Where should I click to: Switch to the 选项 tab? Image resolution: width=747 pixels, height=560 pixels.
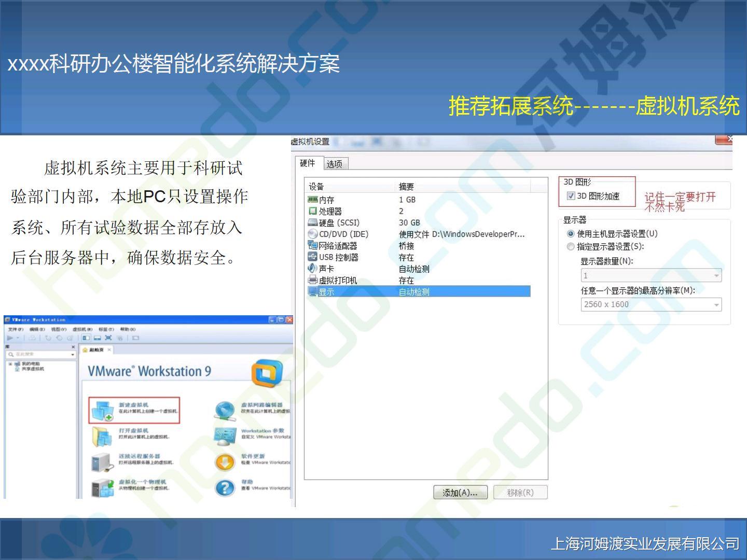[x=335, y=164]
